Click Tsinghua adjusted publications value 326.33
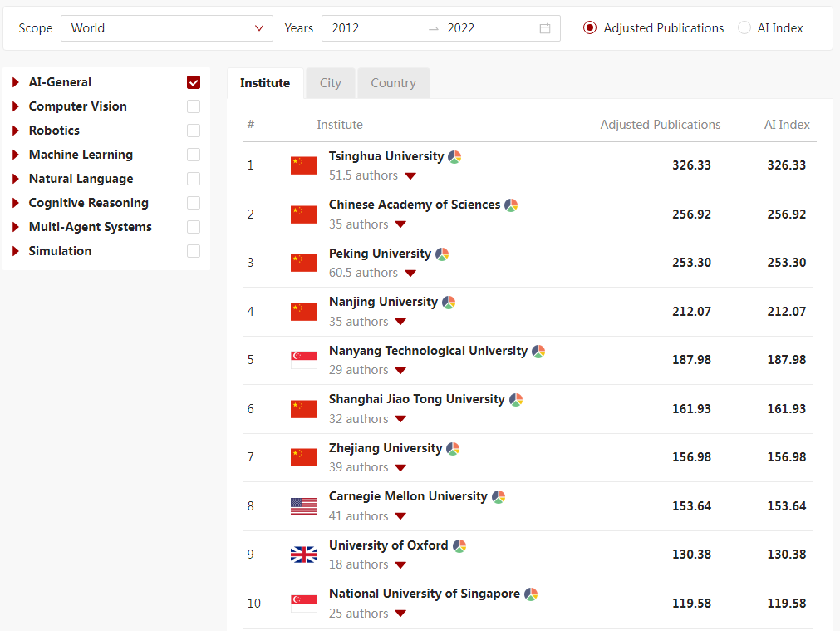The width and height of the screenshot is (840, 631). coord(691,165)
